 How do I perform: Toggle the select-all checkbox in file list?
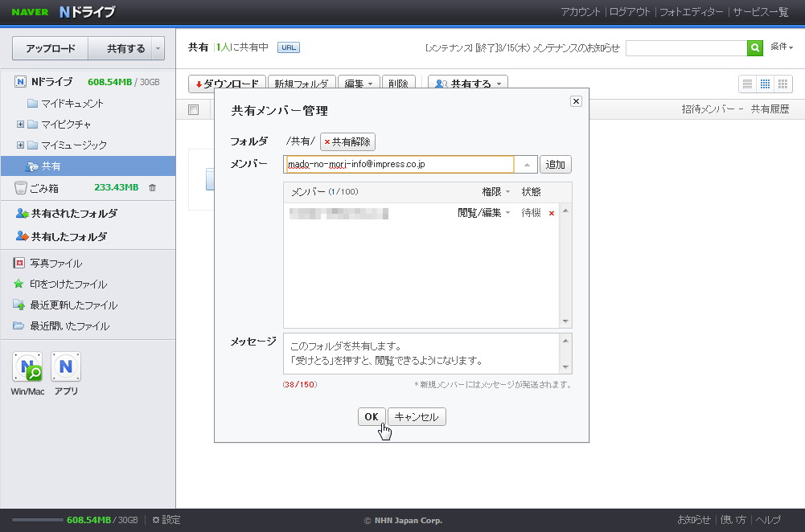coord(191,109)
